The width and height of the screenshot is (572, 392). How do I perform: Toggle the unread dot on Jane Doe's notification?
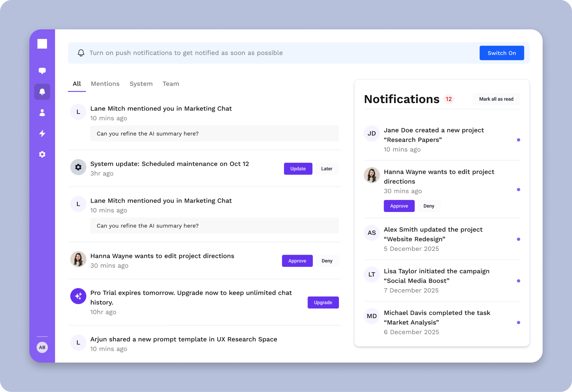click(518, 140)
